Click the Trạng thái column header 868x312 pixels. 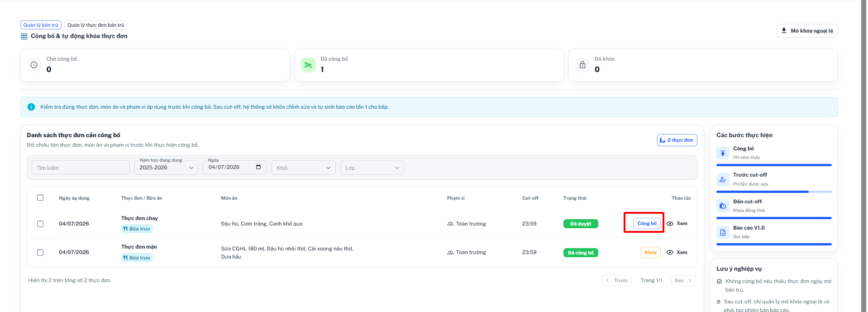pyautogui.click(x=575, y=198)
